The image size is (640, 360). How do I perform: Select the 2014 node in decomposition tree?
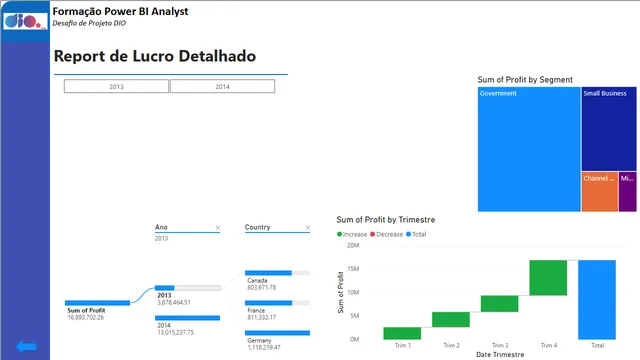click(187, 318)
